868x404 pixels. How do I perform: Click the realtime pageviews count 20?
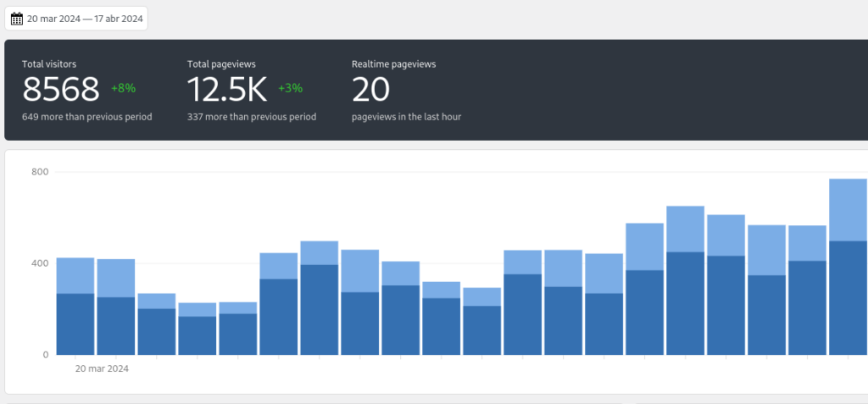click(x=371, y=89)
